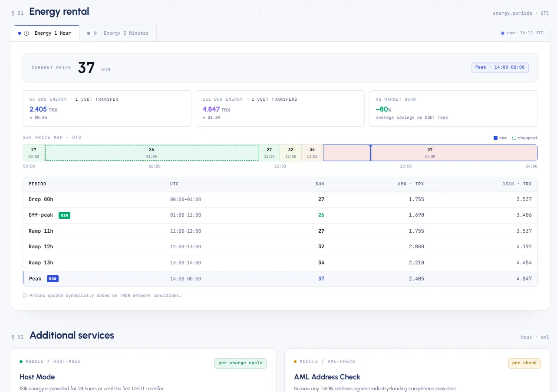Click the 'Ramp 11h' period label
The image size is (557, 392).
pyautogui.click(x=41, y=231)
